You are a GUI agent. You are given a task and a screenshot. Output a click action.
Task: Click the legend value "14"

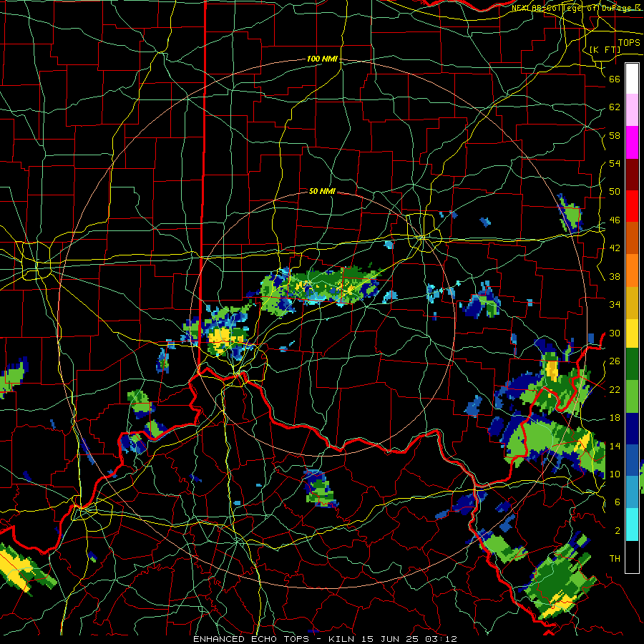pos(615,446)
